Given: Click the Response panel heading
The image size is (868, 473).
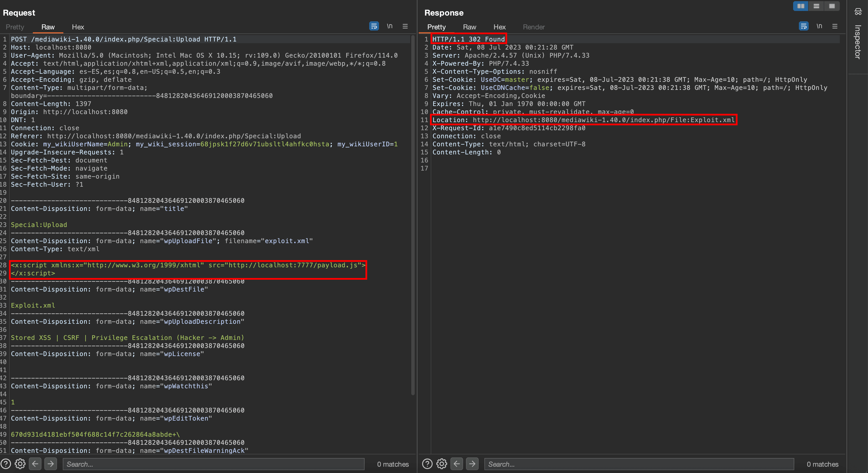Looking at the screenshot, I should point(444,13).
